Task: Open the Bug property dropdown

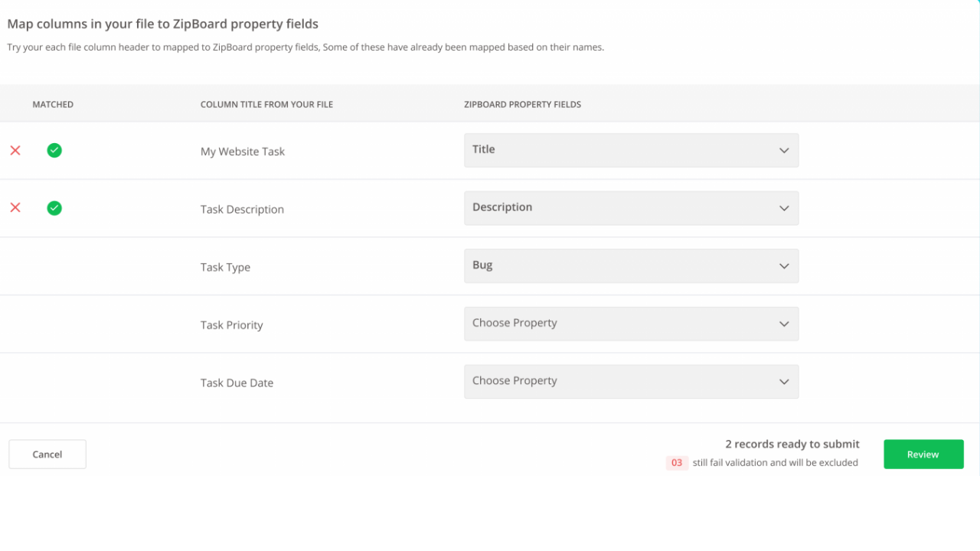Action: (631, 266)
